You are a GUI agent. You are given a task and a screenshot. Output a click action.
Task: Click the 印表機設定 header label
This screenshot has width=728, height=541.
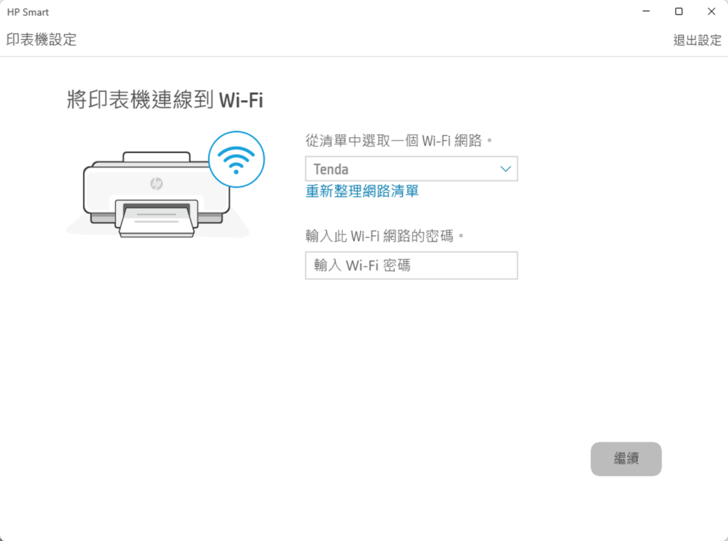coord(41,40)
